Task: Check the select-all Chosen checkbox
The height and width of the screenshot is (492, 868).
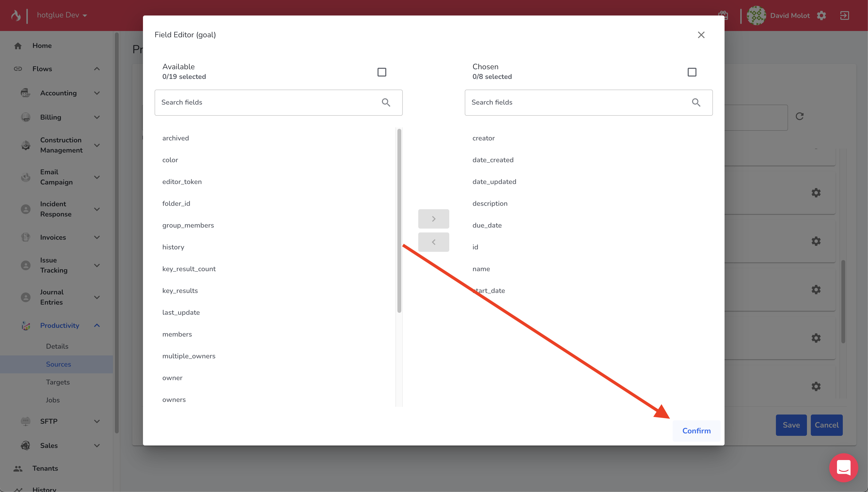Action: pos(692,72)
